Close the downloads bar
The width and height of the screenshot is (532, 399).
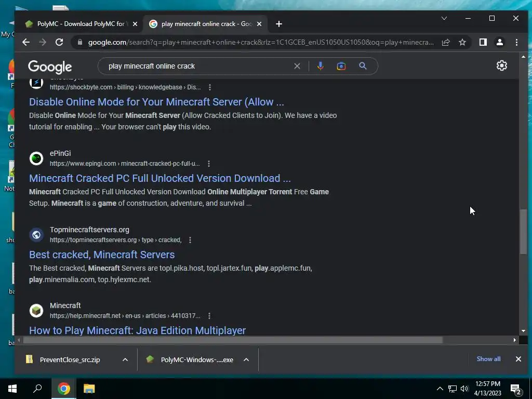click(x=518, y=359)
